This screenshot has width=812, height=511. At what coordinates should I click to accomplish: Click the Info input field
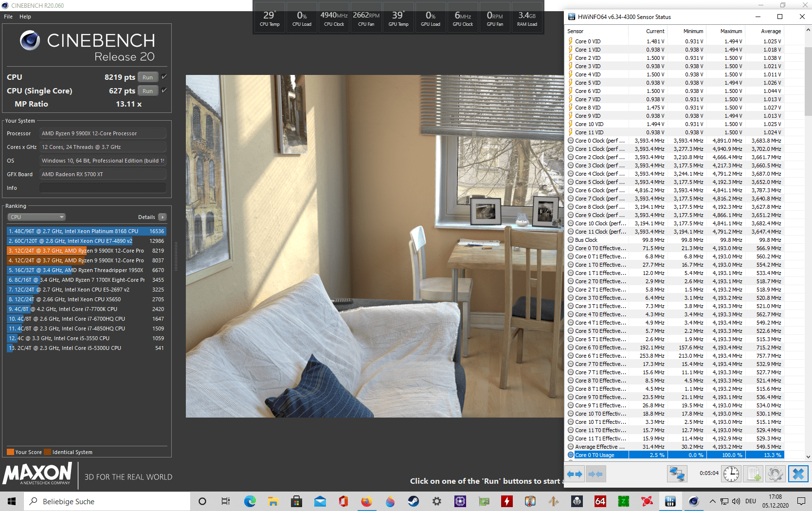pyautogui.click(x=103, y=188)
